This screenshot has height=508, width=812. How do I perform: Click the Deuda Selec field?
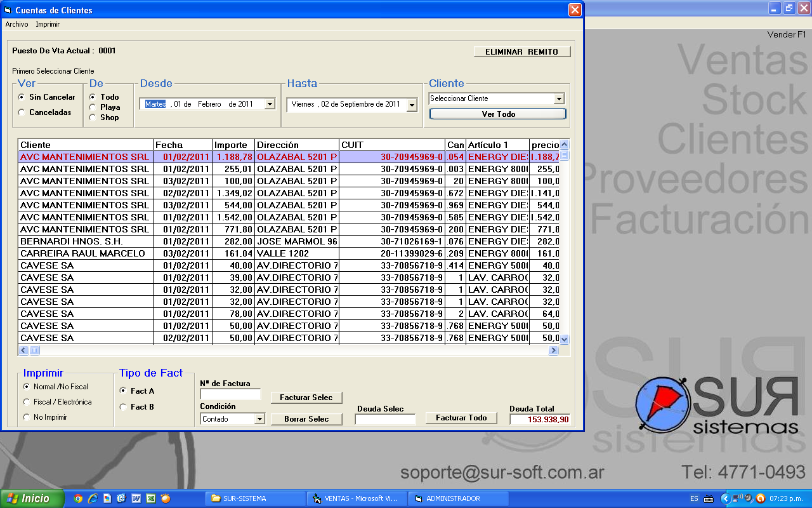pos(385,419)
